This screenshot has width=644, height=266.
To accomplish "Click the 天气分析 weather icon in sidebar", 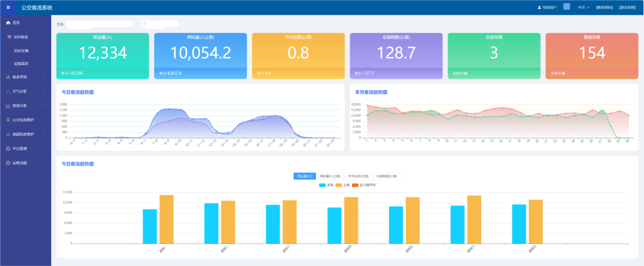I will 8,91.
